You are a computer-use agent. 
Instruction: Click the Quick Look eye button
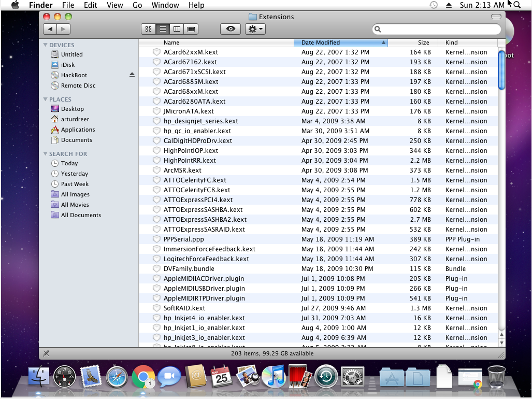tap(230, 30)
